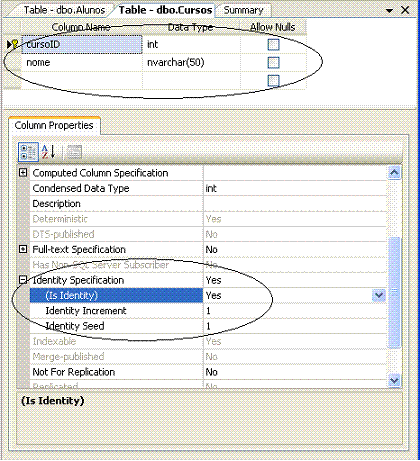Expand Full-text Specification

23,249
